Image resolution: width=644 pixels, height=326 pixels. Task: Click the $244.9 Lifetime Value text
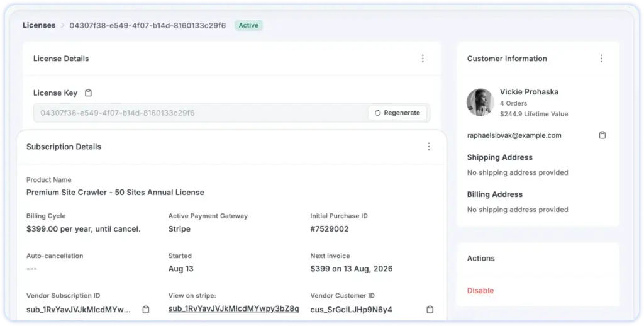534,114
